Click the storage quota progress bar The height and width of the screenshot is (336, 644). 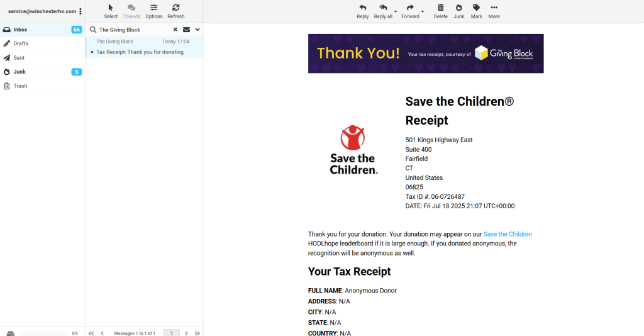pos(44,333)
